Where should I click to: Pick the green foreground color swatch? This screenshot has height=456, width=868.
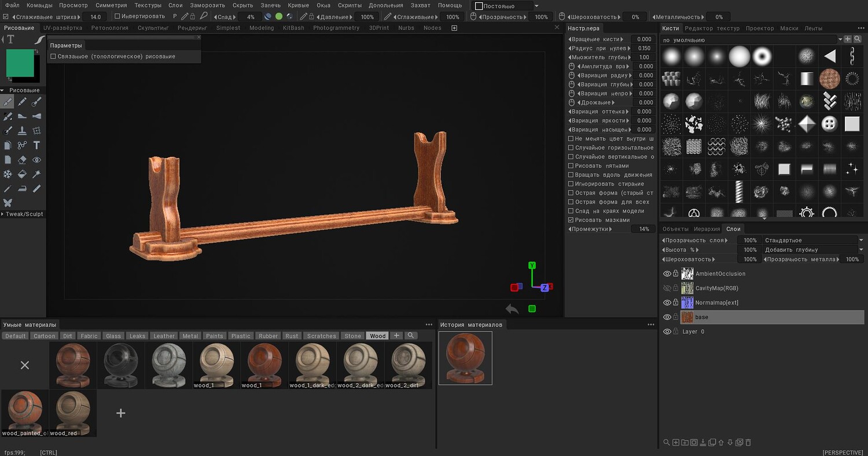20,62
